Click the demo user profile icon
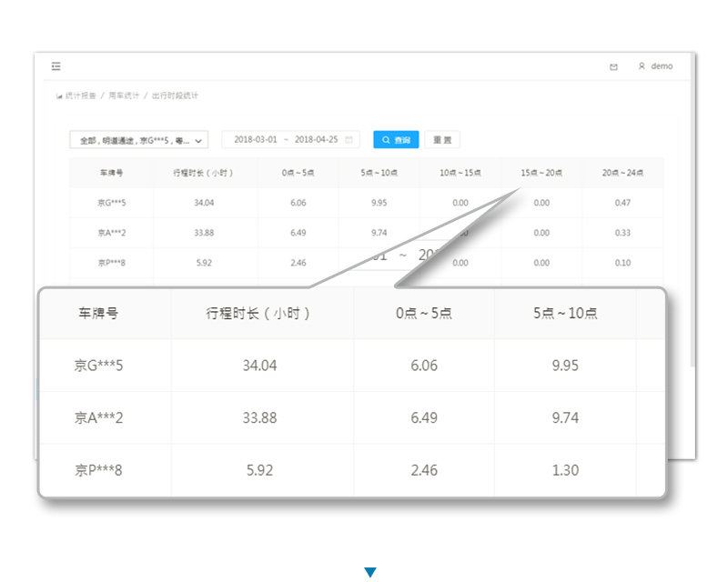 (642, 66)
